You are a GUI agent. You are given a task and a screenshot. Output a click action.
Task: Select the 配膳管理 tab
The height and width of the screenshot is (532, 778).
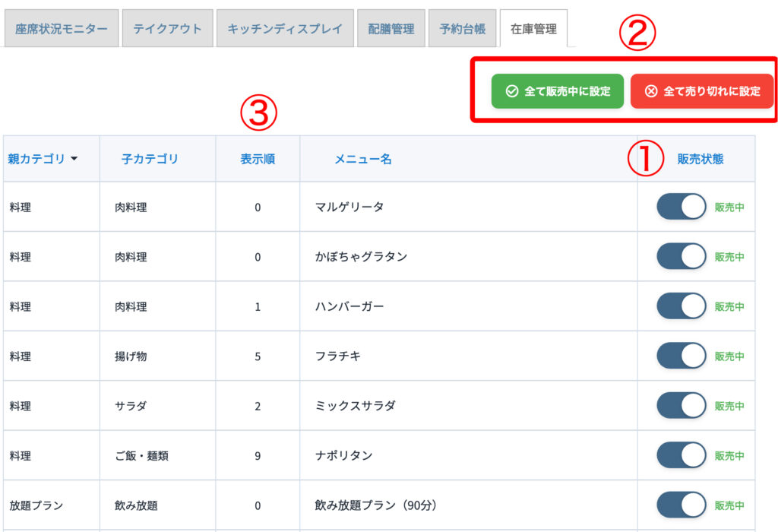pyautogui.click(x=391, y=29)
